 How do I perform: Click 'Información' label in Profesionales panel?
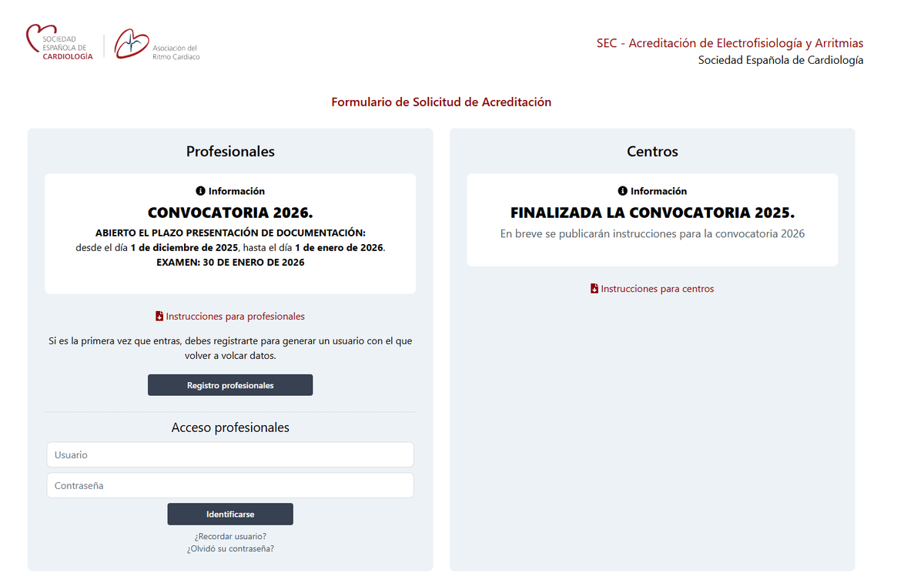pyautogui.click(x=236, y=191)
